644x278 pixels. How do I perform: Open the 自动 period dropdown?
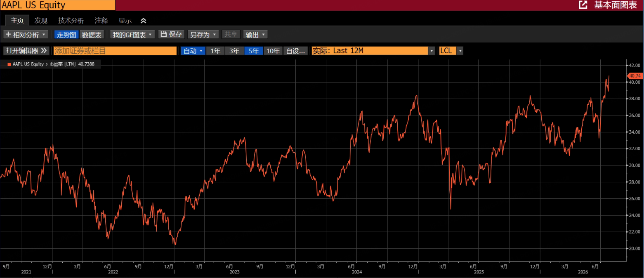tap(193, 51)
